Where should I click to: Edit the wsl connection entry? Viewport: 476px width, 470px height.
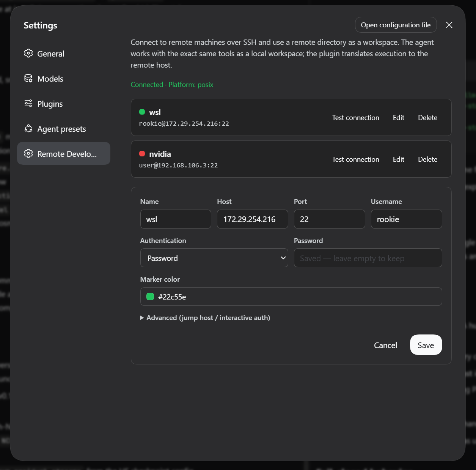pyautogui.click(x=398, y=118)
